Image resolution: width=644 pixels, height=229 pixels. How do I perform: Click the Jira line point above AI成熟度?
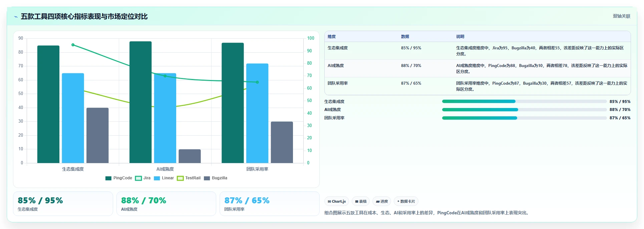(165, 76)
